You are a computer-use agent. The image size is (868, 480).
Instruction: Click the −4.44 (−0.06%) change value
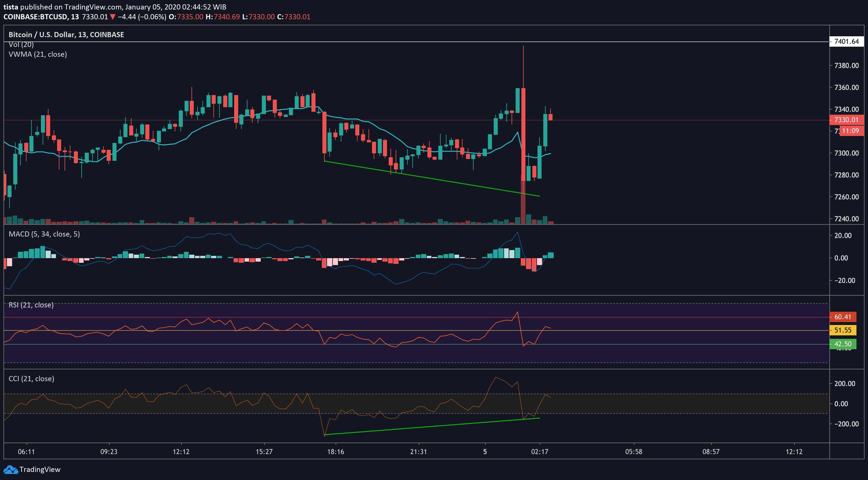point(142,17)
